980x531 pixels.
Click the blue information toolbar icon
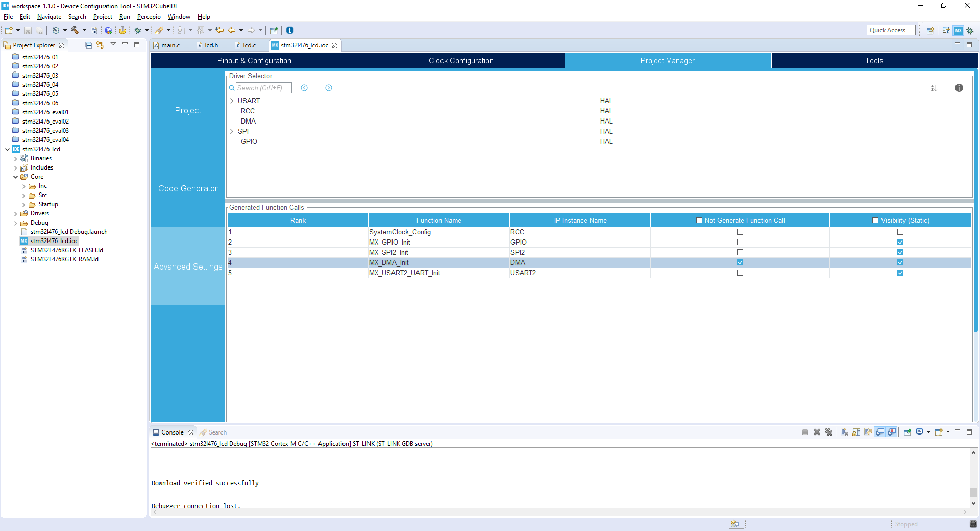pos(290,30)
